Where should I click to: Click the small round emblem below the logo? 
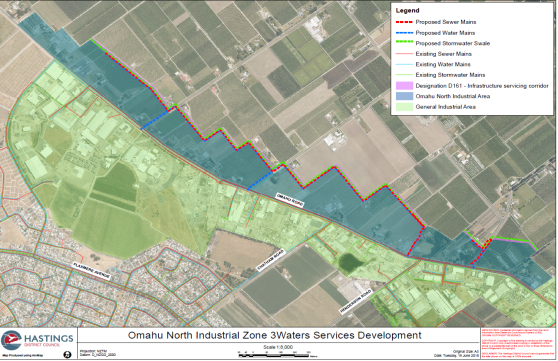pos(67,354)
